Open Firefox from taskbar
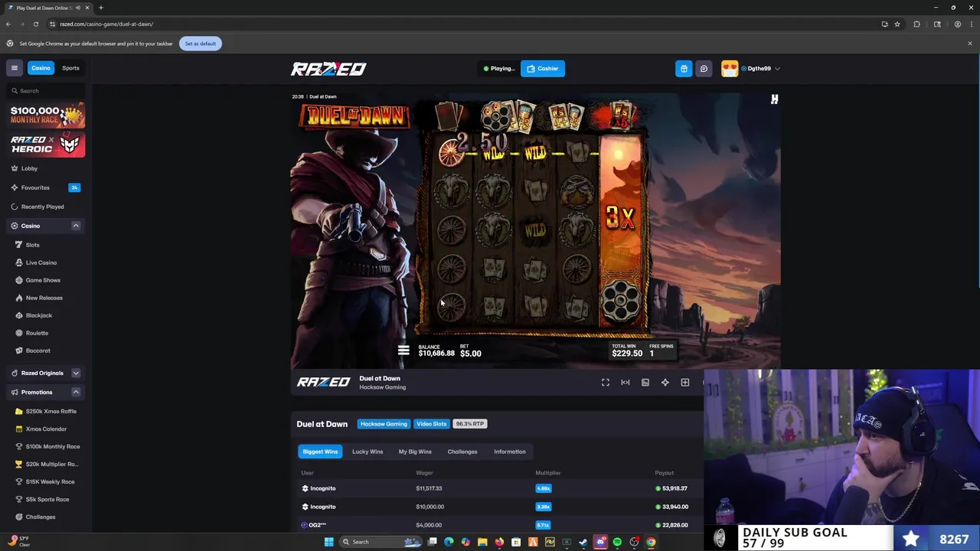Screen dimensions: 980x551 499,542
